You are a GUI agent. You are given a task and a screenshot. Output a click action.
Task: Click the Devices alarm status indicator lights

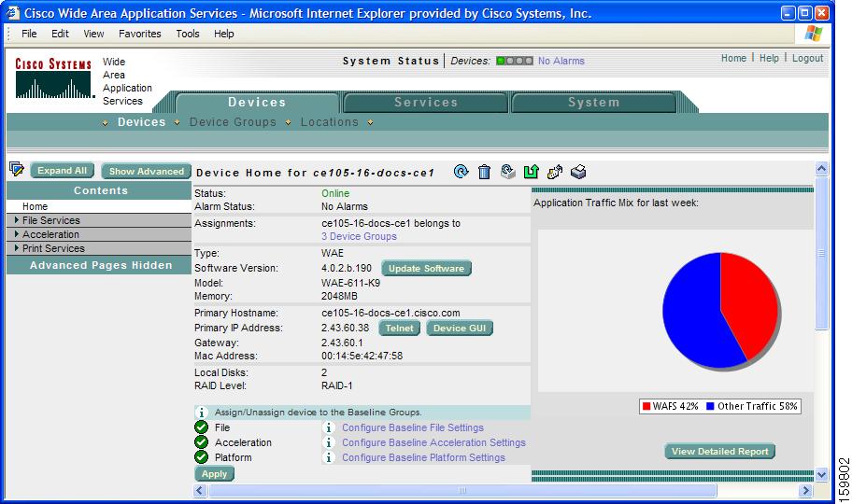(515, 61)
